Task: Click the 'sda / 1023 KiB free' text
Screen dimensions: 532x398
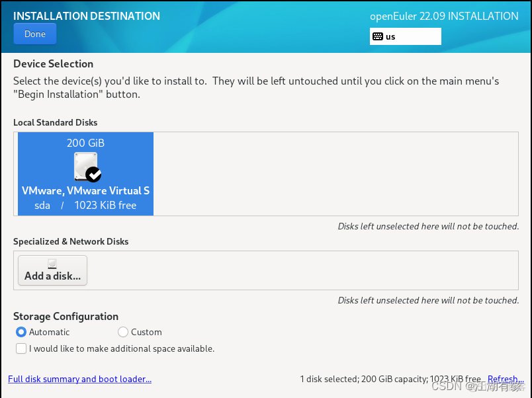Action: click(85, 206)
